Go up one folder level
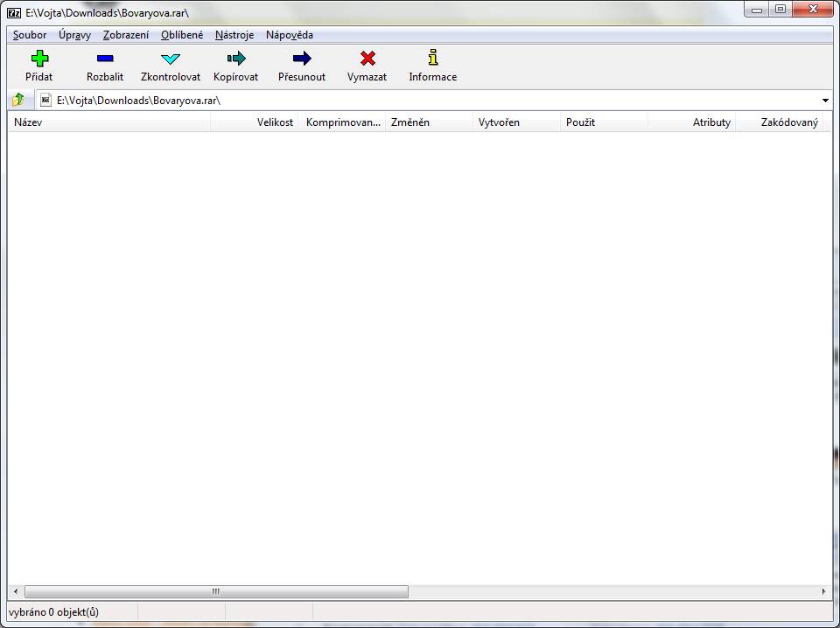Viewport: 840px width, 628px height. (x=18, y=100)
